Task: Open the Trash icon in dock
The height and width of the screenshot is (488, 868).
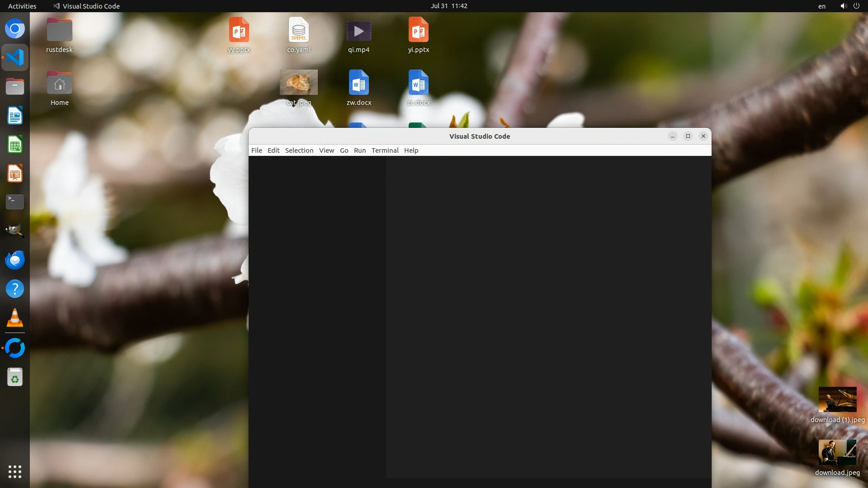Action: [x=15, y=377]
